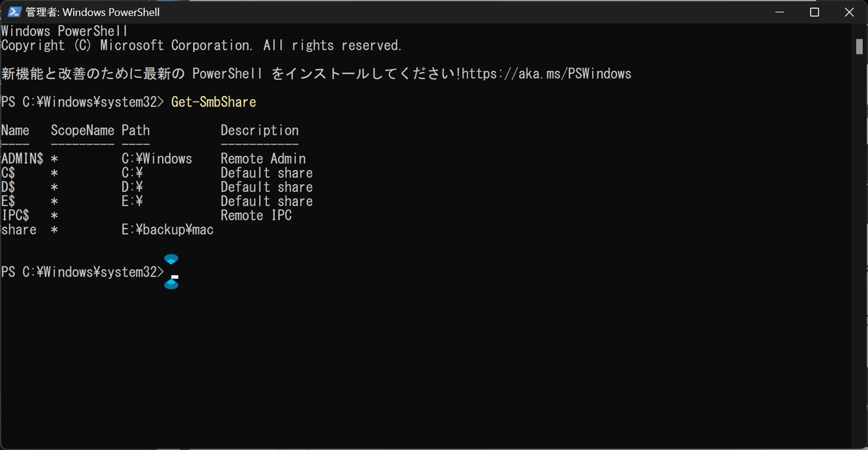This screenshot has height=450, width=868.
Task: Click the blinking cursor at the prompt
Action: coord(174,276)
